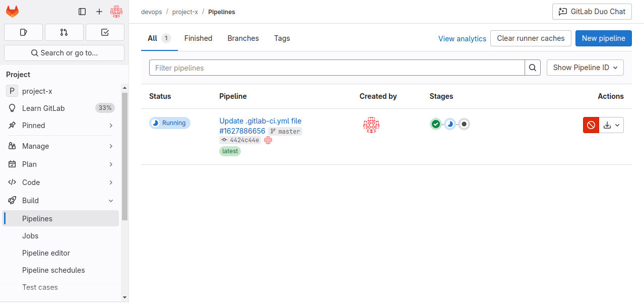Switch to the Branches tab
644x303 pixels.
[x=243, y=38]
